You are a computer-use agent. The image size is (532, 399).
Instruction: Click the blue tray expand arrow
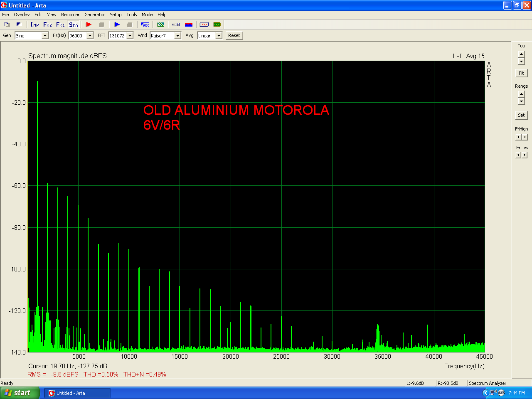(x=485, y=393)
